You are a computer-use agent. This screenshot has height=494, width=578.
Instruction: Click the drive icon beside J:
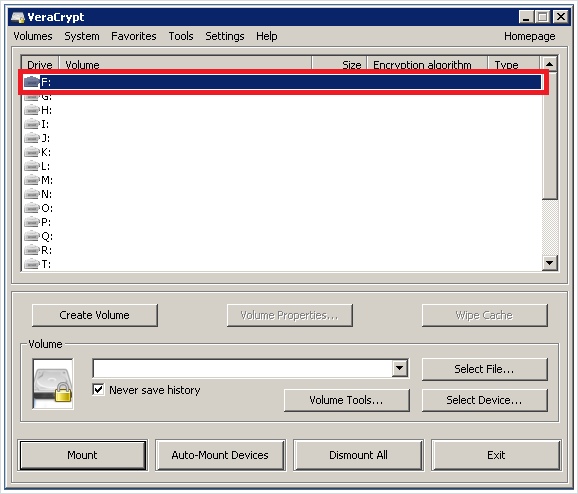click(32, 138)
